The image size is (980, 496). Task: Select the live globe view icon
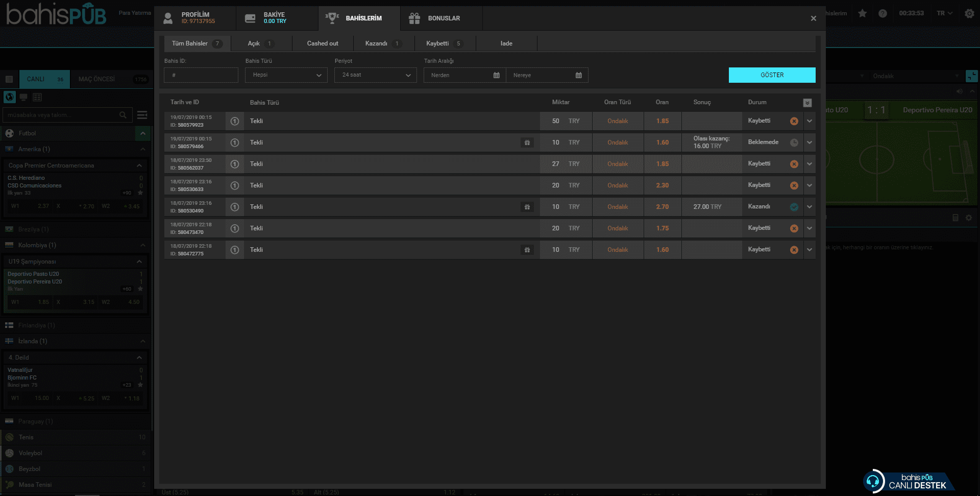click(x=10, y=97)
